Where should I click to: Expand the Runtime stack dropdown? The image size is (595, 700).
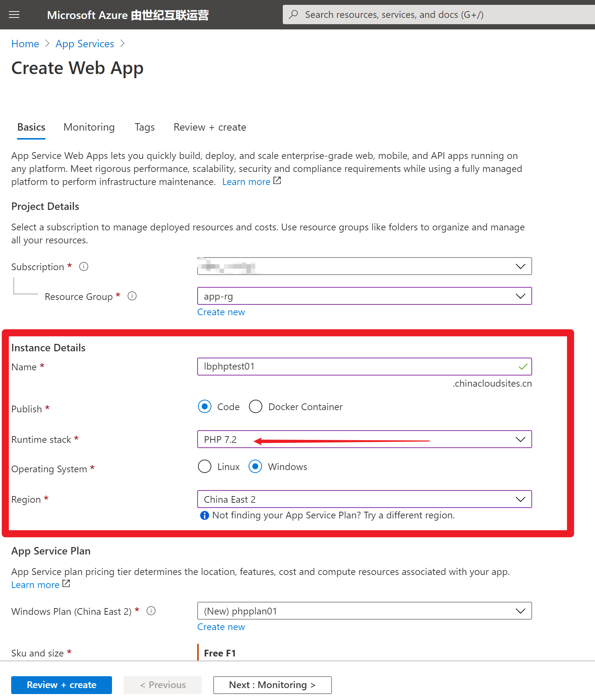pos(520,440)
